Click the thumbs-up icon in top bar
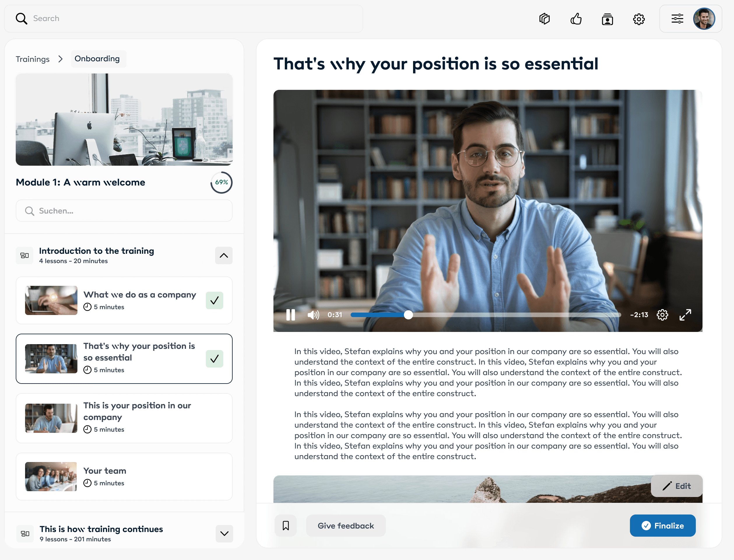This screenshot has width=734, height=560. (576, 19)
